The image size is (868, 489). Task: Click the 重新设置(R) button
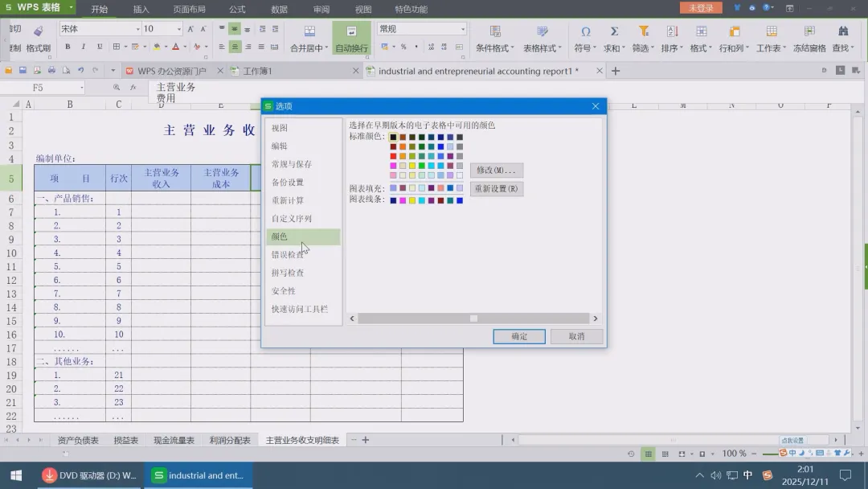pyautogui.click(x=497, y=188)
